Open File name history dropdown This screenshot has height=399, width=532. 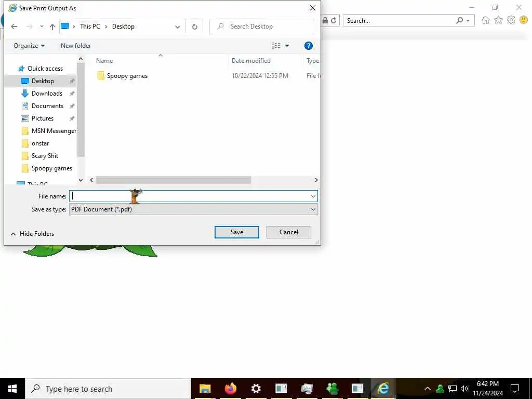pos(313,196)
